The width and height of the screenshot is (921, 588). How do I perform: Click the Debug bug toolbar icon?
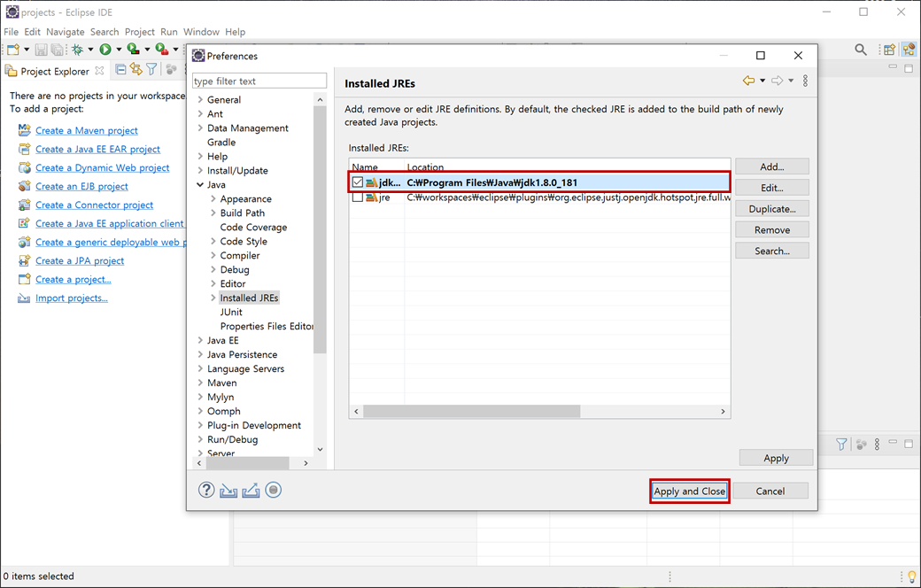pyautogui.click(x=77, y=50)
